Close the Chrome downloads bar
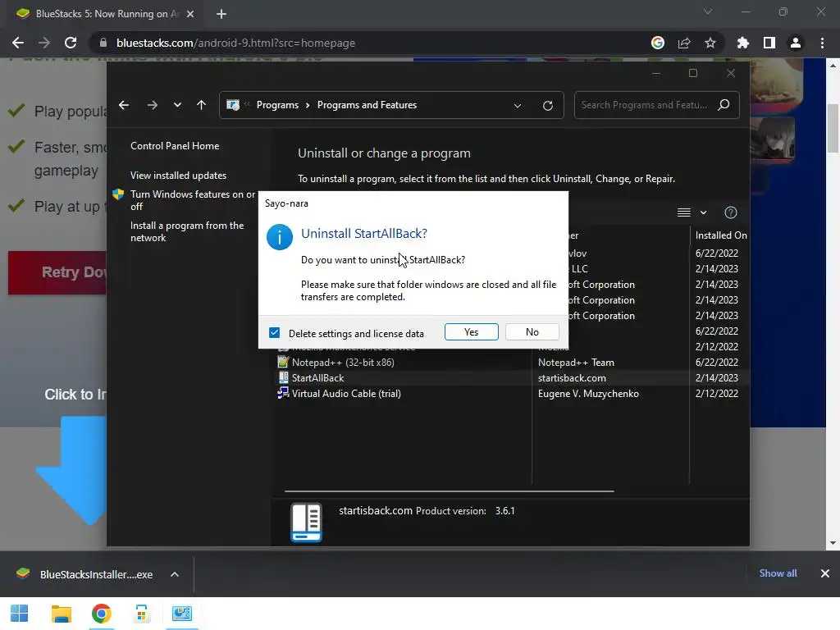 coord(825,573)
